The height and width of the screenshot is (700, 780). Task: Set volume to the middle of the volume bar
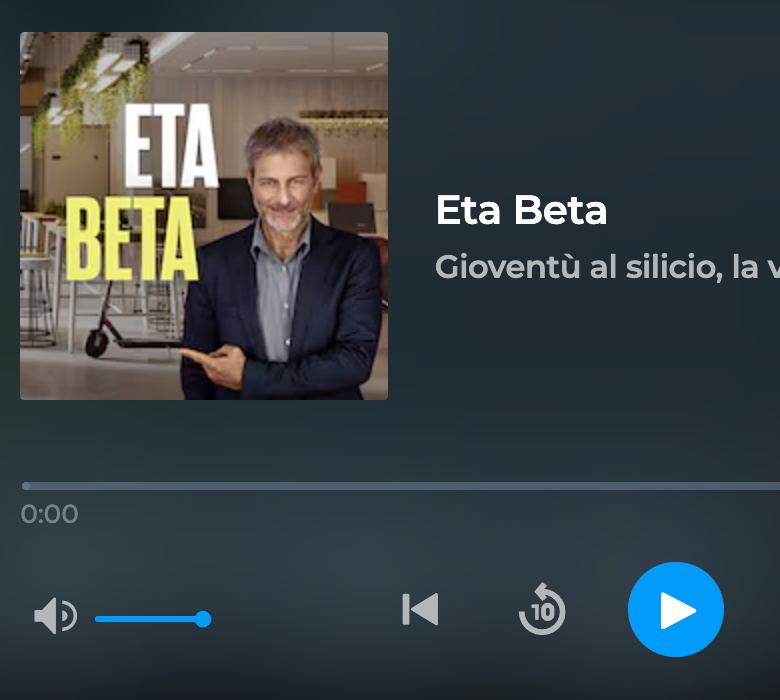click(x=153, y=619)
